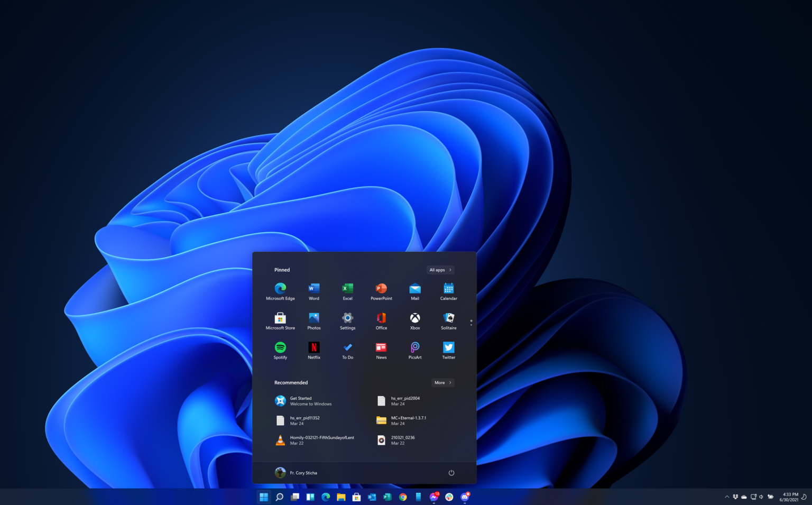
Task: Click the Dropbox tray icon
Action: (x=735, y=497)
